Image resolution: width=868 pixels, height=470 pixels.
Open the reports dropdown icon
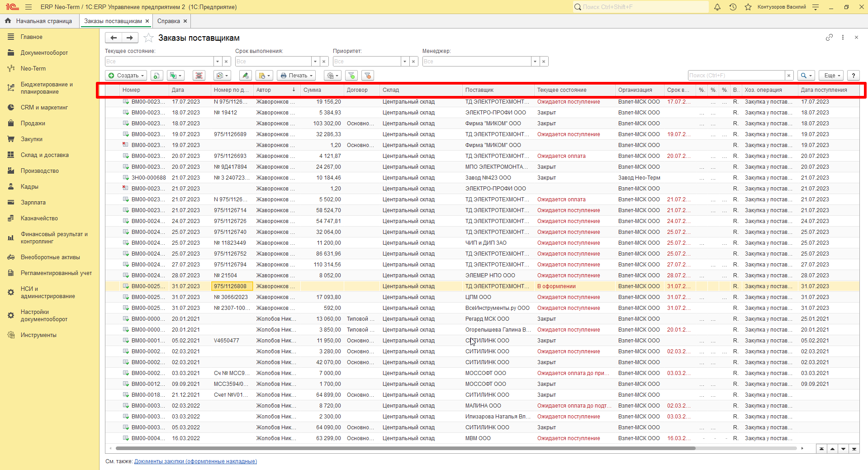coord(222,76)
